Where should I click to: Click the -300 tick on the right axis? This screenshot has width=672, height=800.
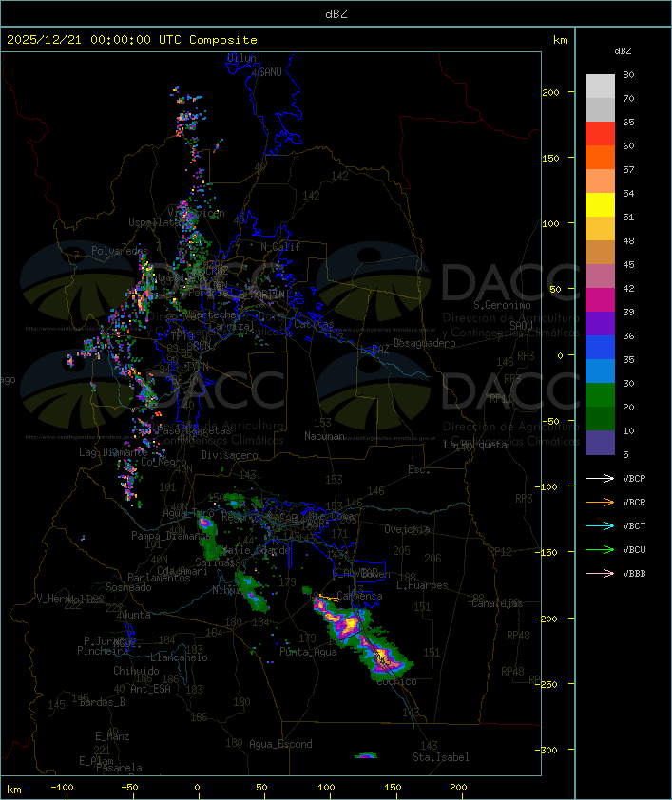point(547,750)
